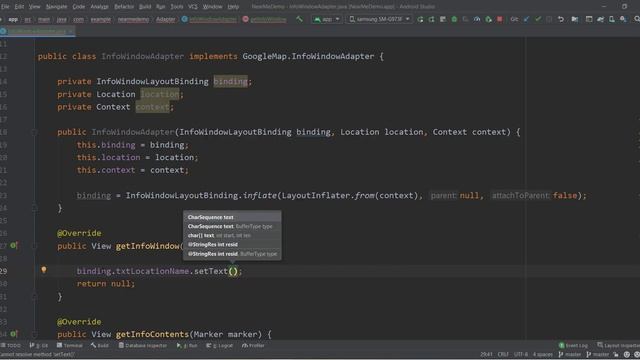Open the Terminal tool window
Image resolution: width=640 pixels, height=360 pixels.
point(70,345)
